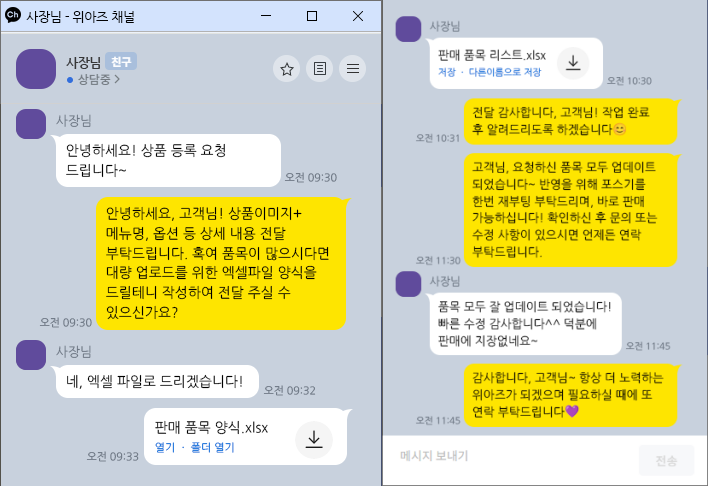Click the Ch channel logo in the title bar
The width and height of the screenshot is (708, 486).
13,15
